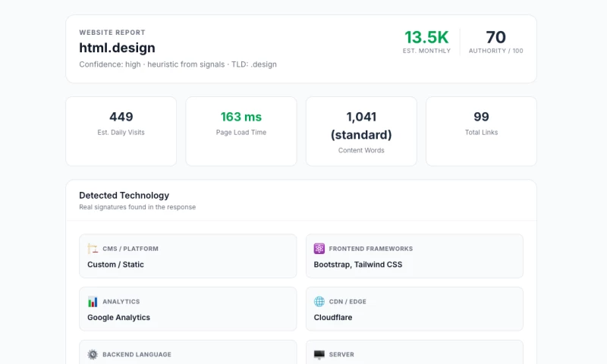This screenshot has width=607, height=364.
Task: Click the purple Frontend Frameworks atom icon
Action: tap(319, 249)
